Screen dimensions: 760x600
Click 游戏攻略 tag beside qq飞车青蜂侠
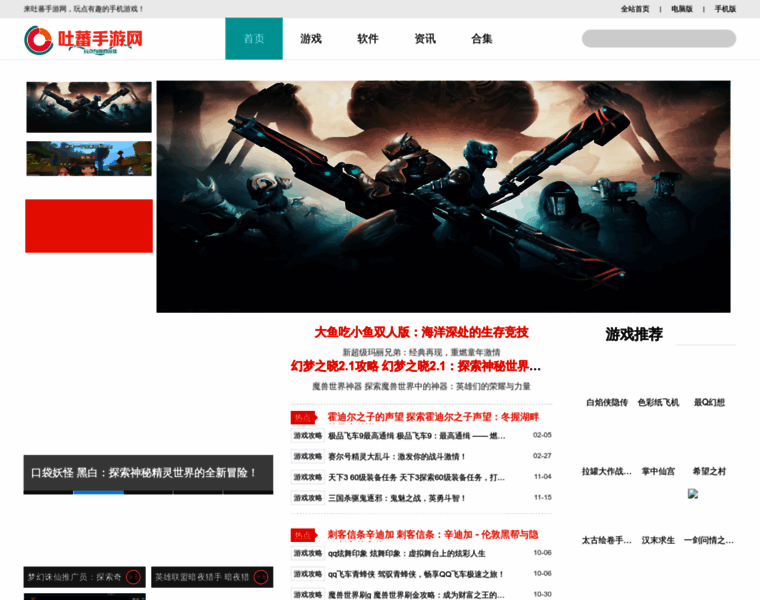(x=308, y=574)
